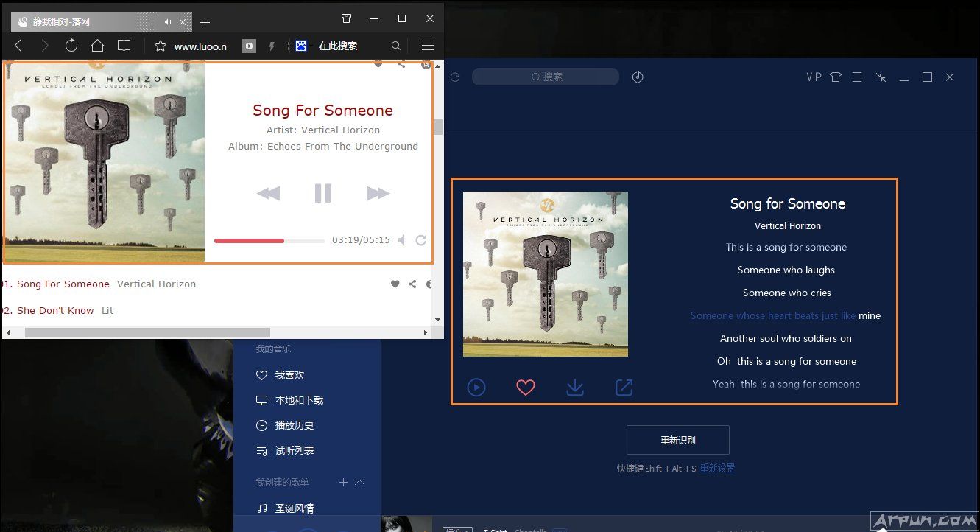This screenshot has height=532, width=980.
Task: Open the music player main menu icon
Action: pyautogui.click(x=857, y=77)
